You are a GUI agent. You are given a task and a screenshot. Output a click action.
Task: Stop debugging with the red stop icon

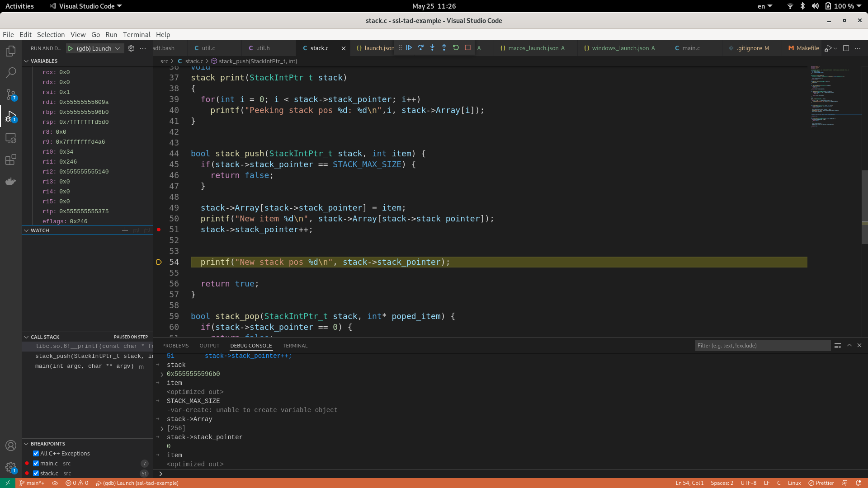coord(468,47)
